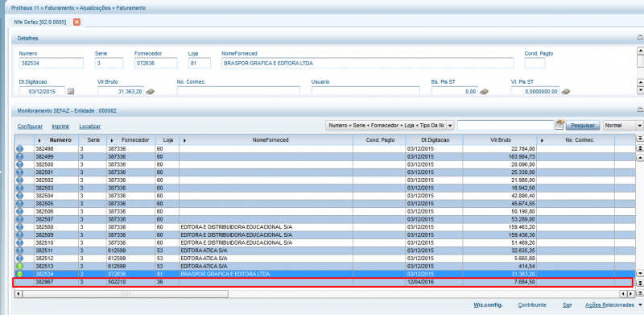The height and width of the screenshot is (315, 644).
Task: Click the grid horizontal scrollbar thumb
Action: (126, 293)
